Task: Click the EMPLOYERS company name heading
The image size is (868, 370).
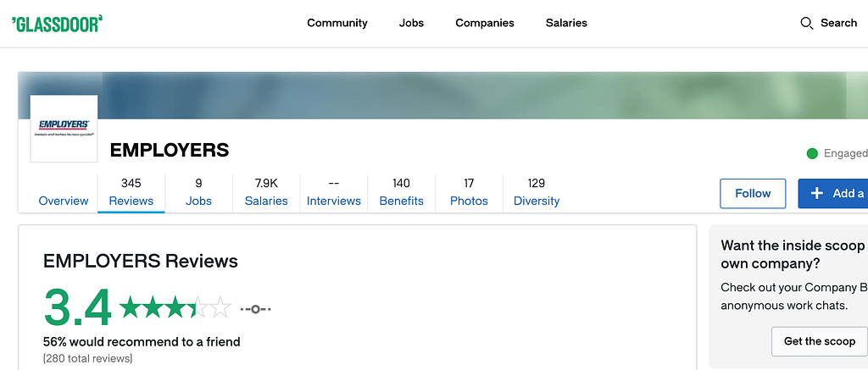Action: [x=170, y=151]
